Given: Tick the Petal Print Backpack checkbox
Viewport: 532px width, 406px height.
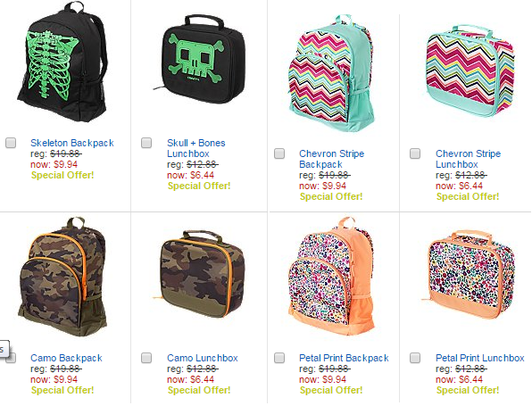Looking at the screenshot, I should [x=279, y=358].
